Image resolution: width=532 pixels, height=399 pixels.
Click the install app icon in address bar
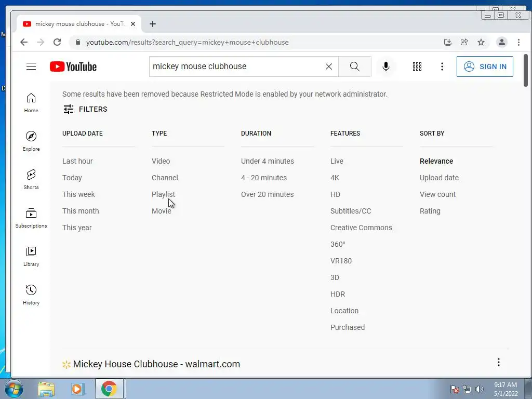pos(447,42)
